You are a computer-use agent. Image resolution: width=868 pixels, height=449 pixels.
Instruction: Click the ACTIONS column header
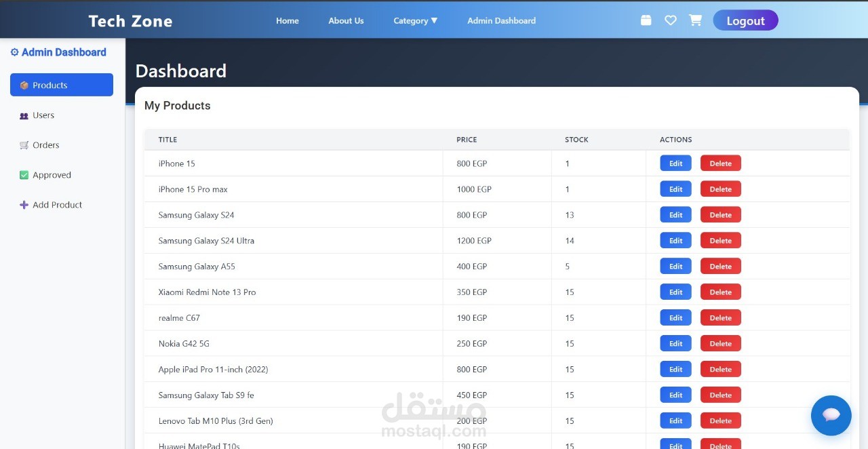[675, 140]
